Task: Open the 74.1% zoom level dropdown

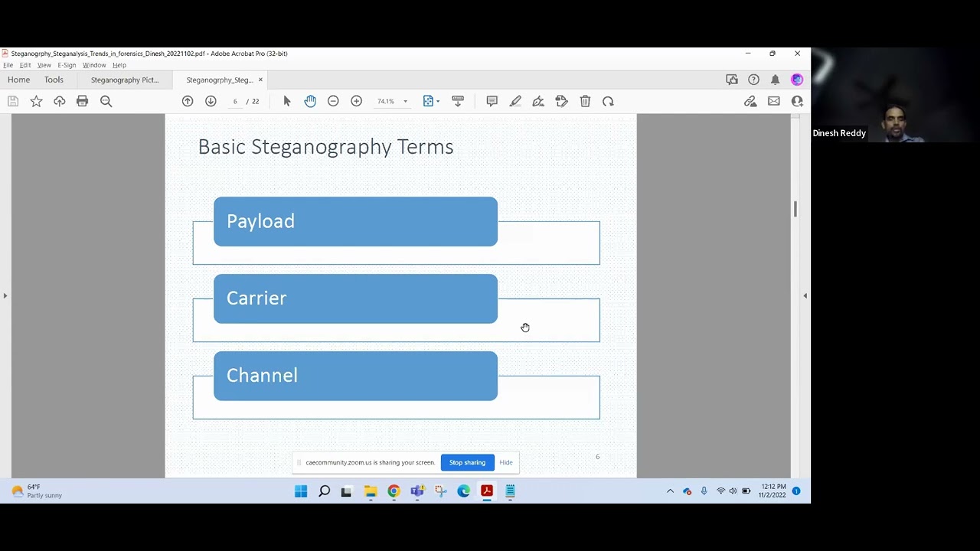Action: coord(405,101)
